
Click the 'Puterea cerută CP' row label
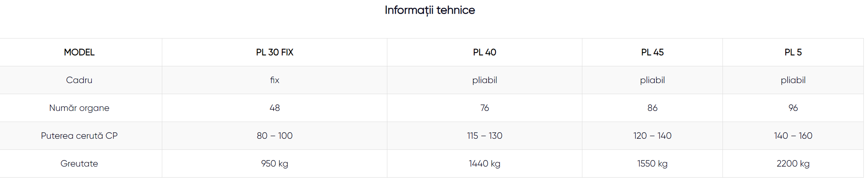[x=79, y=136]
